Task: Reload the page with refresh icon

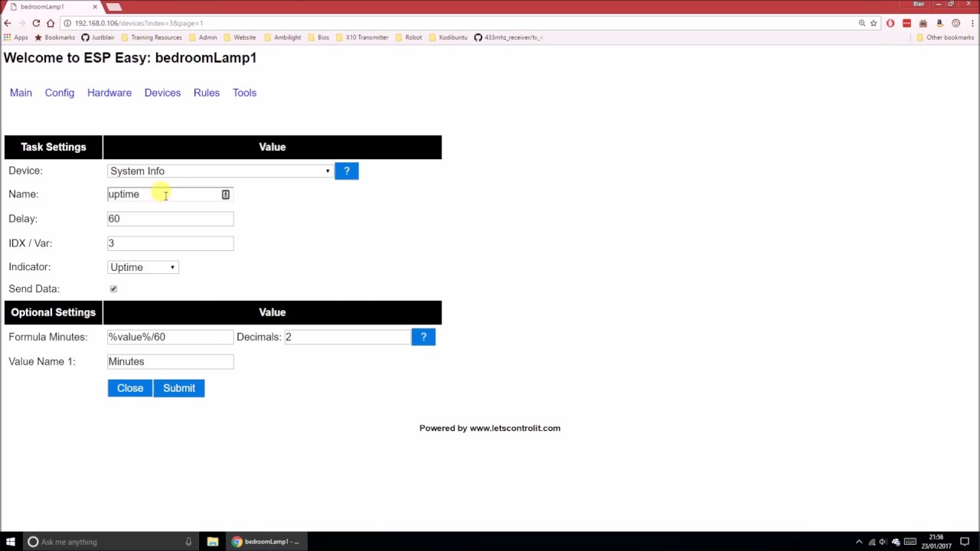Action: point(36,23)
